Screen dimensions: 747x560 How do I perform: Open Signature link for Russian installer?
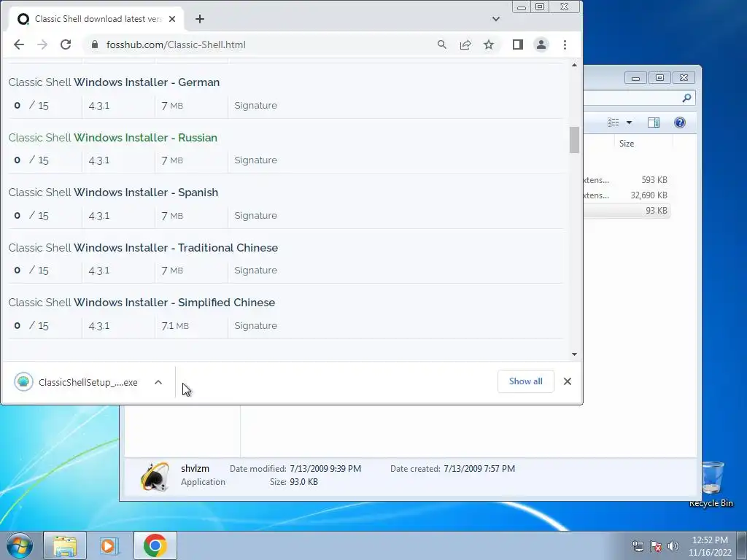[x=255, y=160]
